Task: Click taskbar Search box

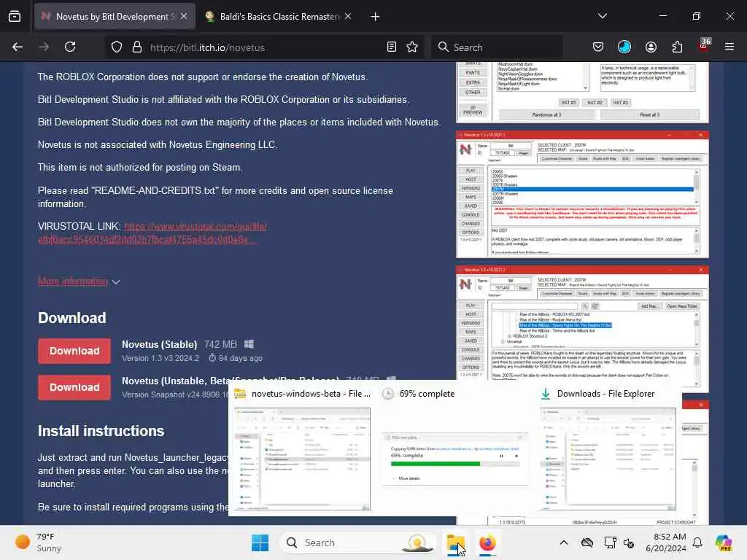Action: [x=357, y=542]
